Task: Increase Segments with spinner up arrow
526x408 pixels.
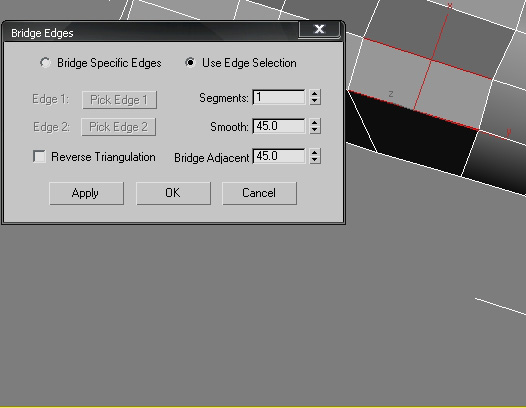Action: (x=315, y=94)
